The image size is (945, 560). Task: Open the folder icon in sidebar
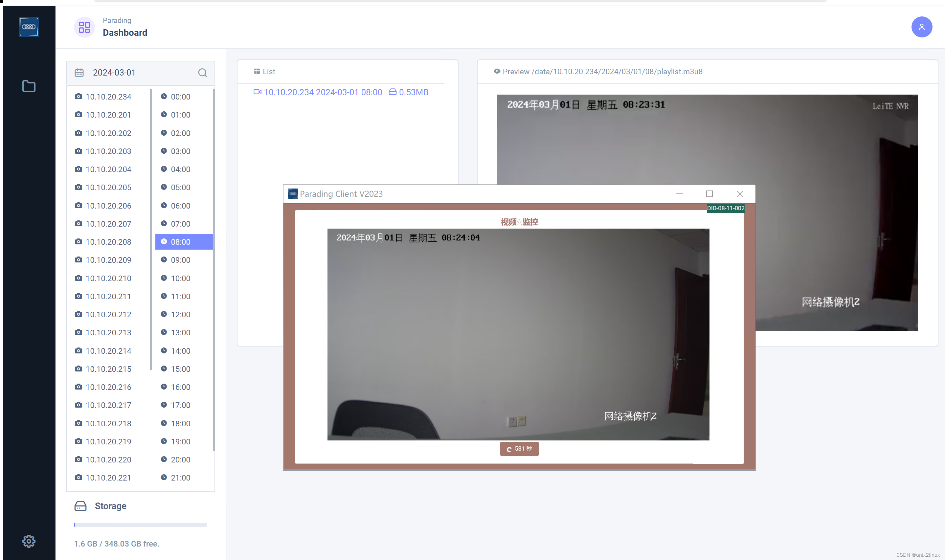(29, 86)
